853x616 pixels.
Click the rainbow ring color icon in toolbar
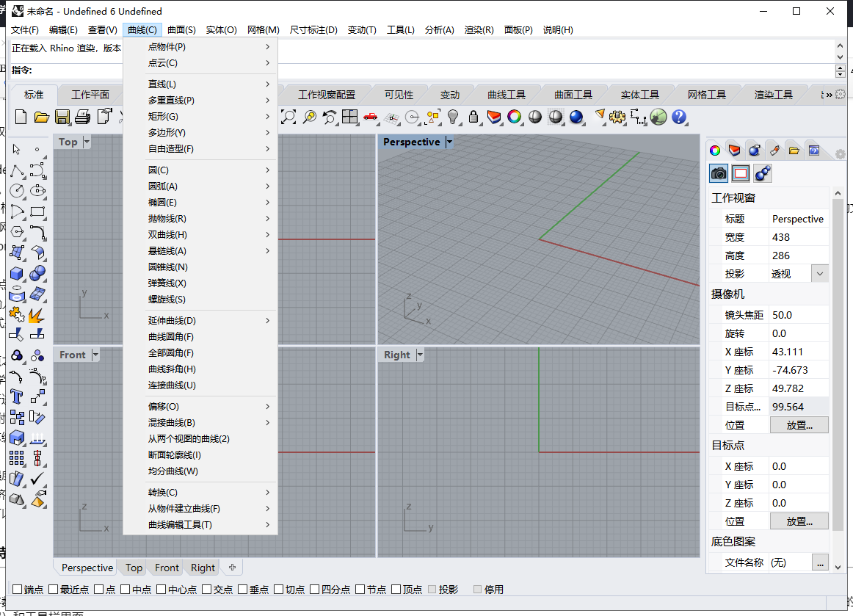coord(514,117)
